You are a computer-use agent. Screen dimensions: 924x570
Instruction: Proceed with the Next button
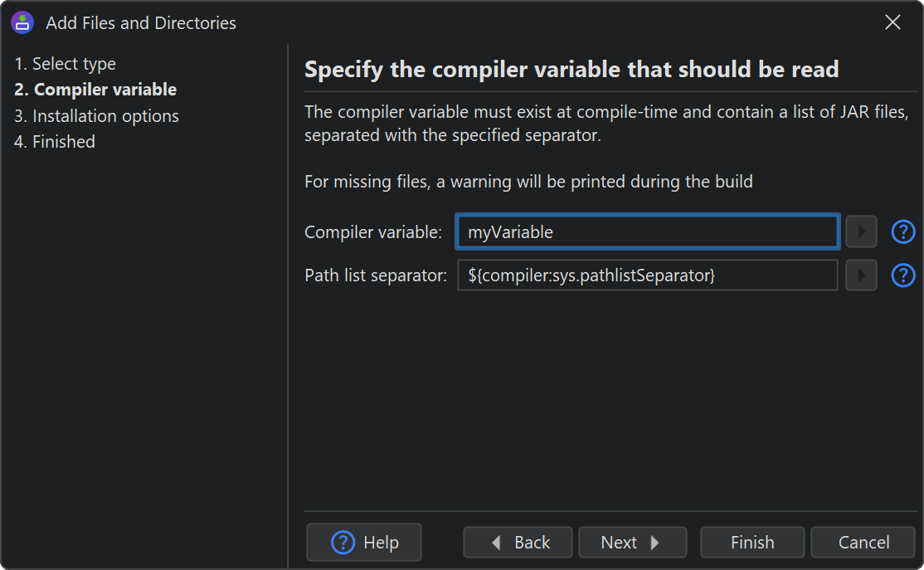(632, 543)
